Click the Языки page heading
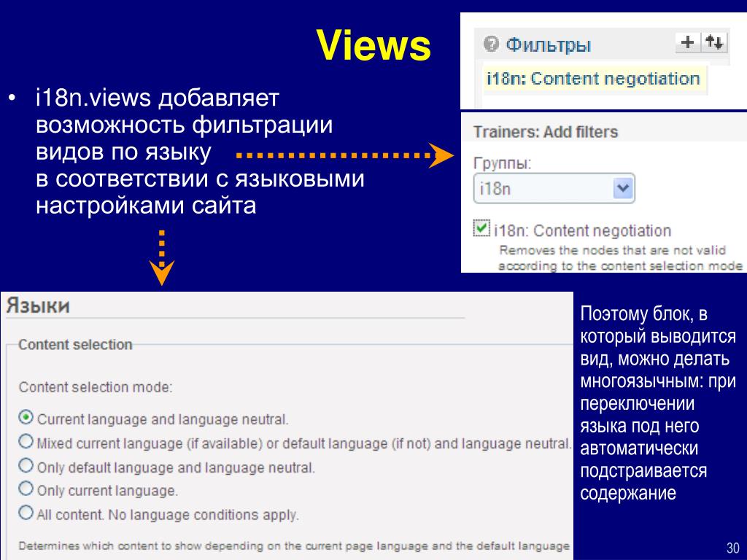The image size is (747, 560). point(38,306)
